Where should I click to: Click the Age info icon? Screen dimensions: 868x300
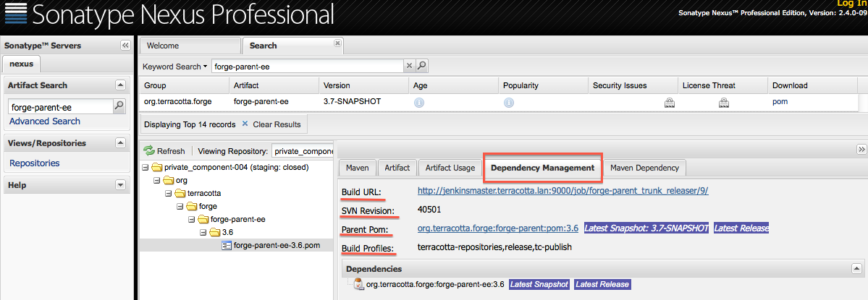(x=419, y=102)
